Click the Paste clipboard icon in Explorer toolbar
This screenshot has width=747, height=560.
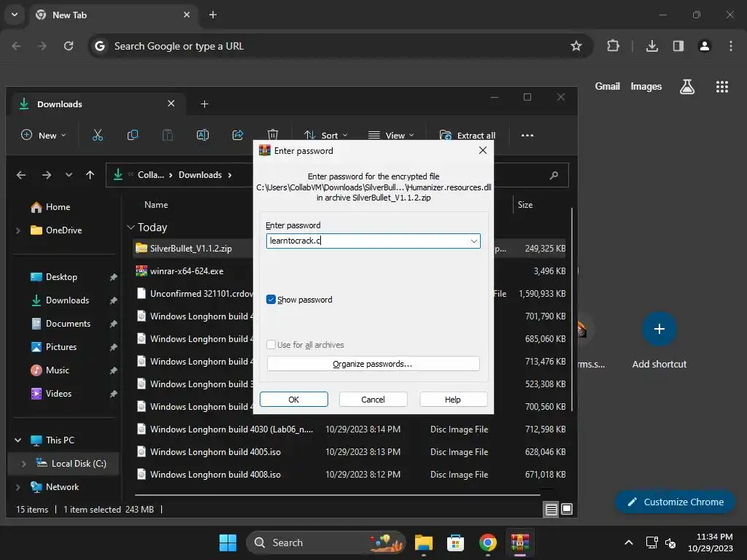coord(168,135)
